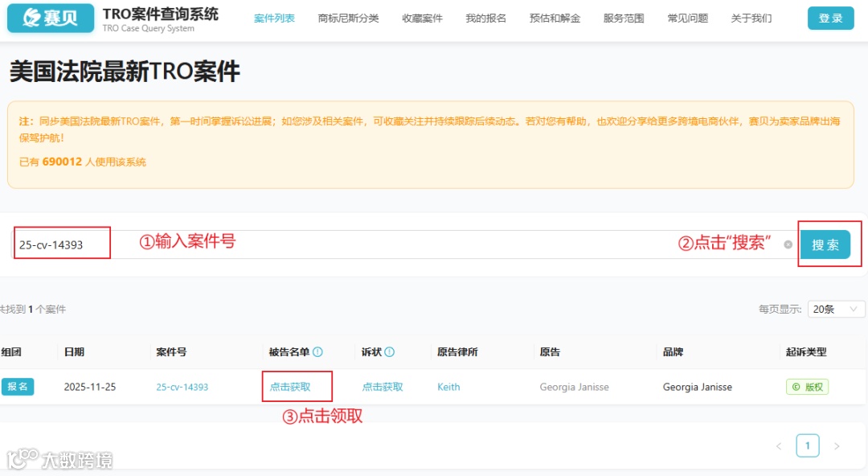The width and height of the screenshot is (868, 476).
Task: Click the 登录 button
Action: pyautogui.click(x=830, y=18)
